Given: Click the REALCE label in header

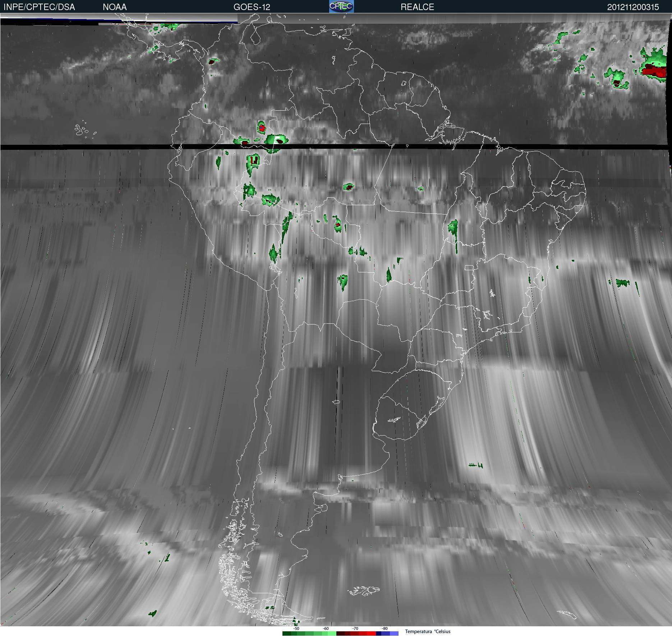Looking at the screenshot, I should click(417, 7).
